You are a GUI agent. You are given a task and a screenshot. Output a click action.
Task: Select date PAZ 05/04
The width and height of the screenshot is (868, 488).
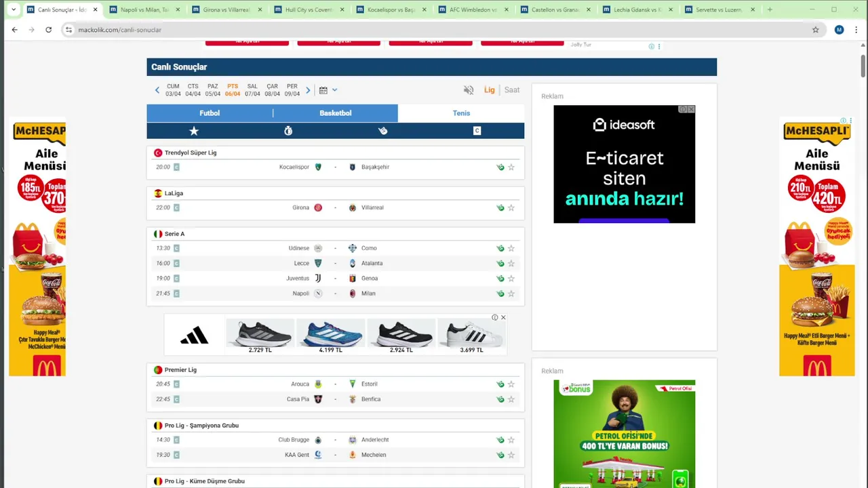[x=213, y=90]
